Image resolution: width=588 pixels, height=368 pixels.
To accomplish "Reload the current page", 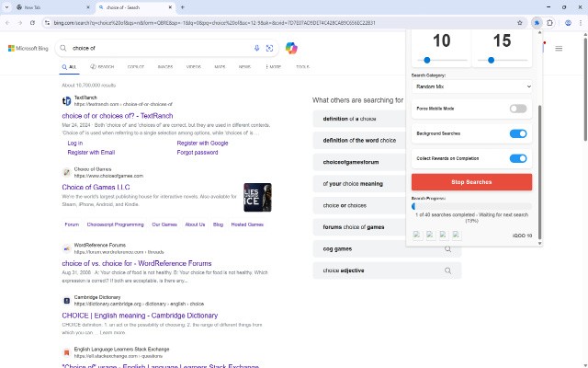I will (33, 23).
